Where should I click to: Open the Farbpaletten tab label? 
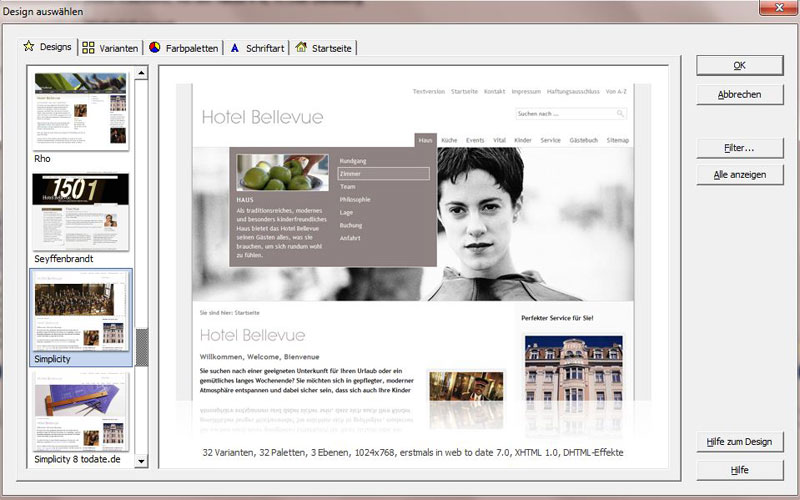coord(191,48)
